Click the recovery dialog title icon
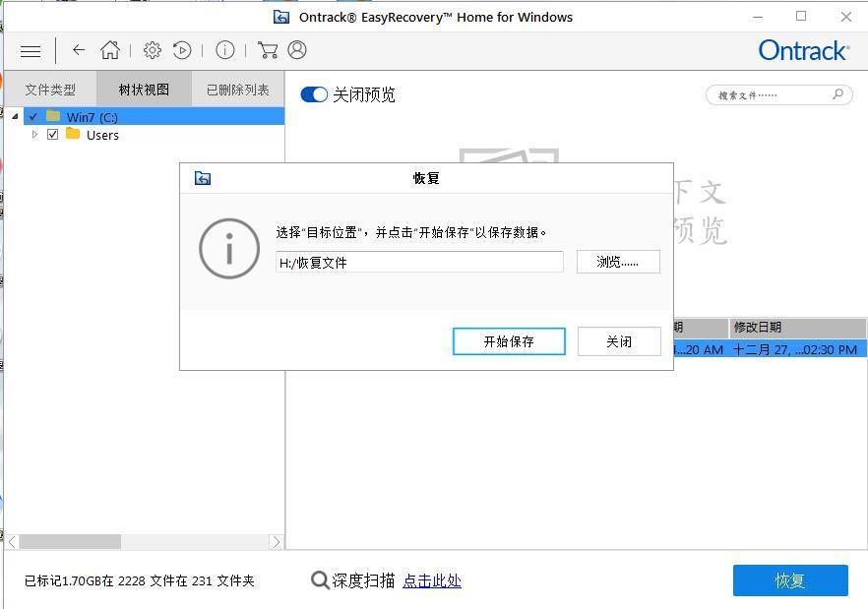 (203, 178)
